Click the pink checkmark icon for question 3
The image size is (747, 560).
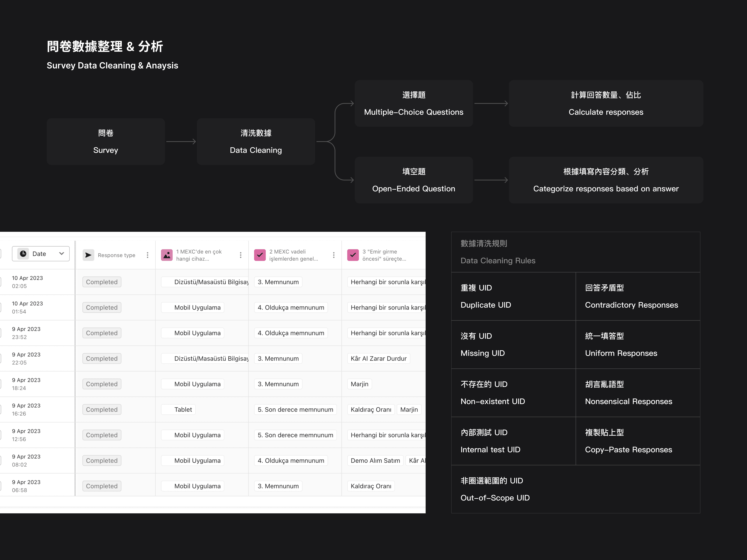tap(353, 255)
